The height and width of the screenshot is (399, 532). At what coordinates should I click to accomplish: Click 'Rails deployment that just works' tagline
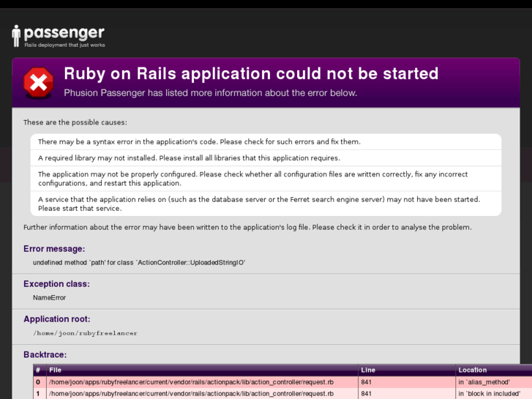[65, 45]
